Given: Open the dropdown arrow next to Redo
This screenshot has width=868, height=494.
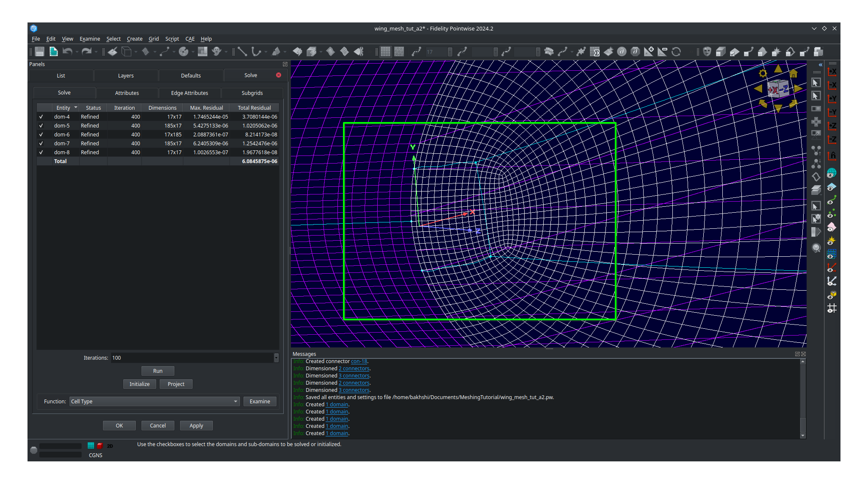Looking at the screenshot, I should [x=96, y=52].
